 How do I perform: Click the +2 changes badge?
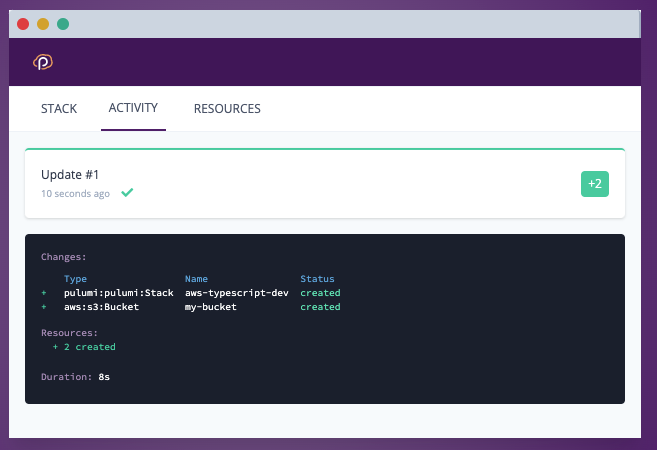point(595,184)
